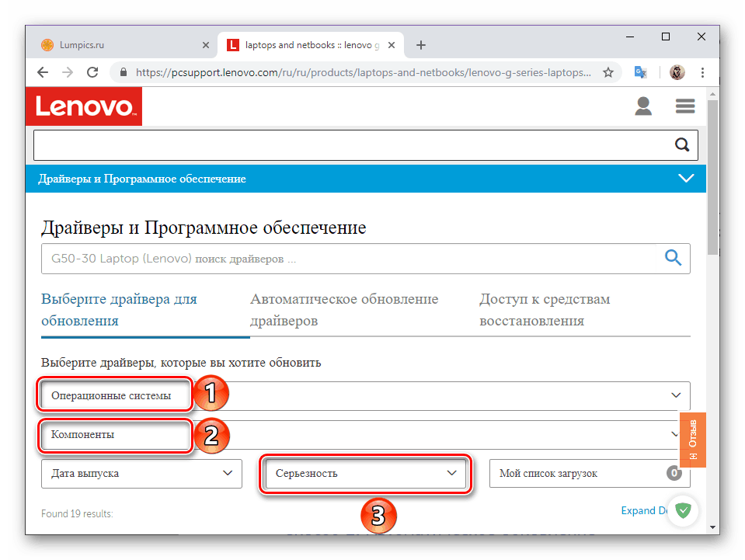
Task: Open Доступ к средствам восстановления tab
Action: point(545,310)
